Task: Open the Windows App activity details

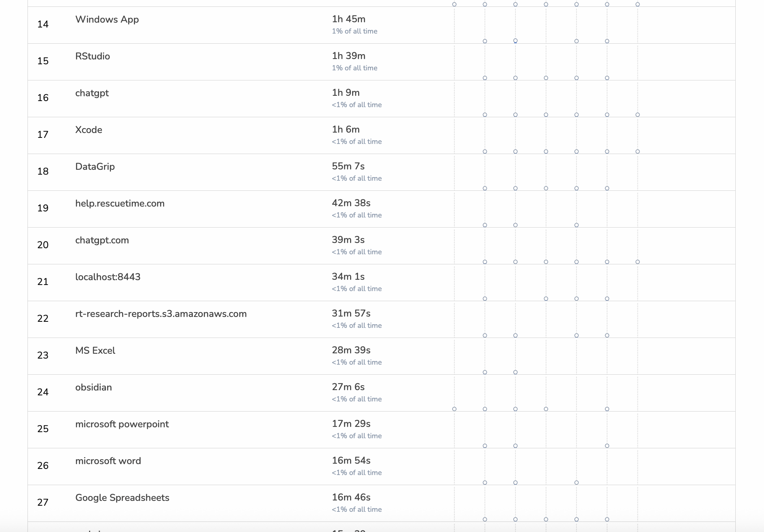Action: coord(107,19)
